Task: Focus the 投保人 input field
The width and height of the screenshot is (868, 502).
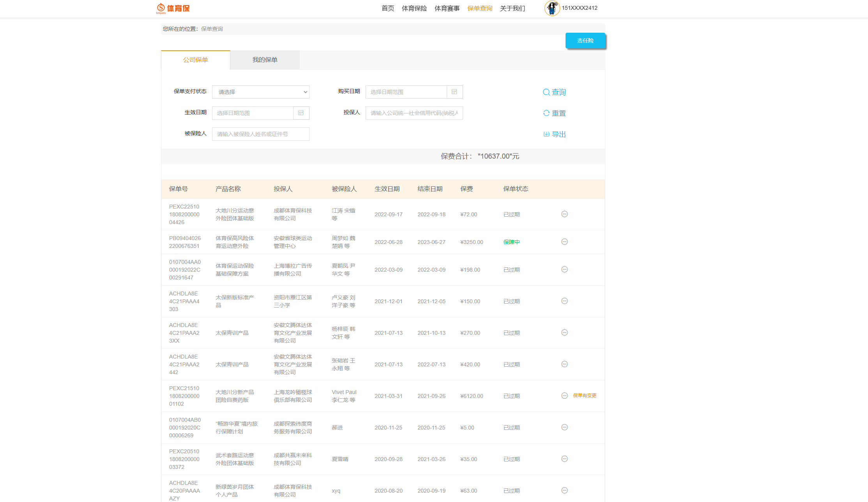Action: 414,113
